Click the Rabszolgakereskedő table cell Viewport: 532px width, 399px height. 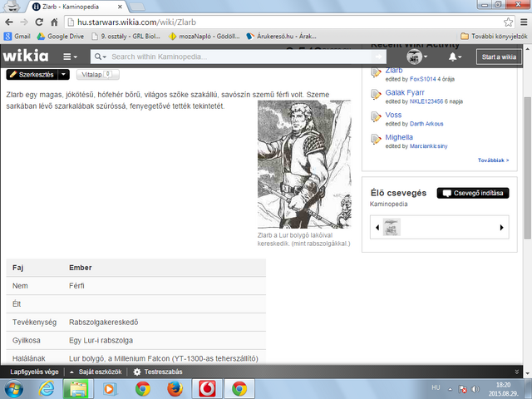click(103, 323)
